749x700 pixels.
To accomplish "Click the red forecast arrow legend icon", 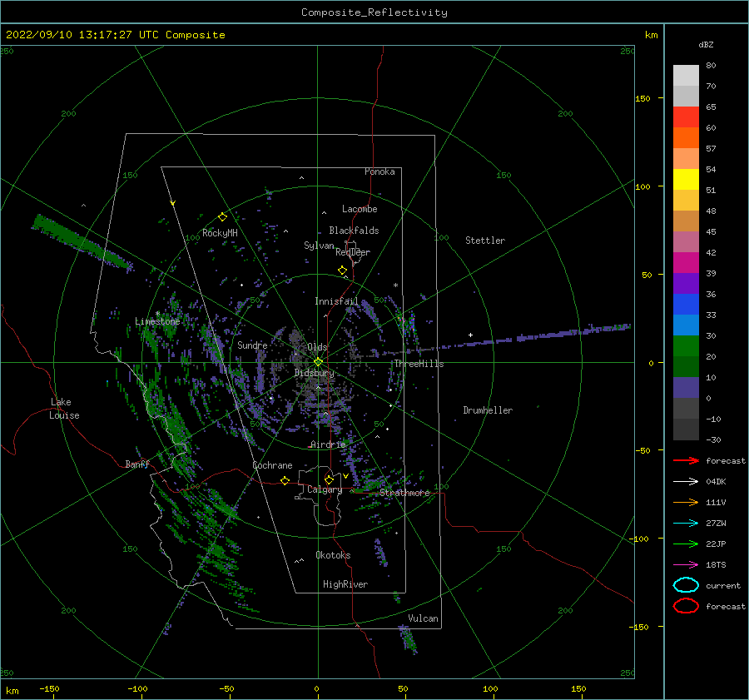I will point(686,460).
